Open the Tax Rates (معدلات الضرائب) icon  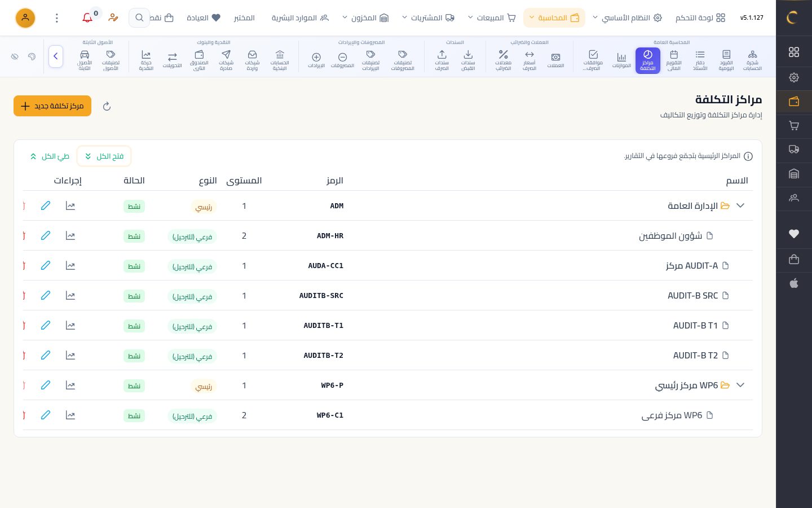(x=504, y=60)
